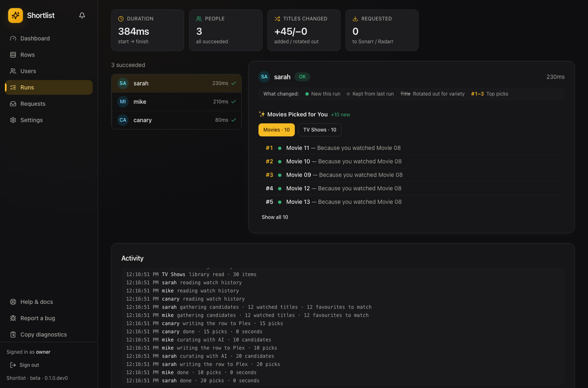Image resolution: width=588 pixels, height=388 pixels.
Task: Click the '+10 new' label
Action: 341,115
